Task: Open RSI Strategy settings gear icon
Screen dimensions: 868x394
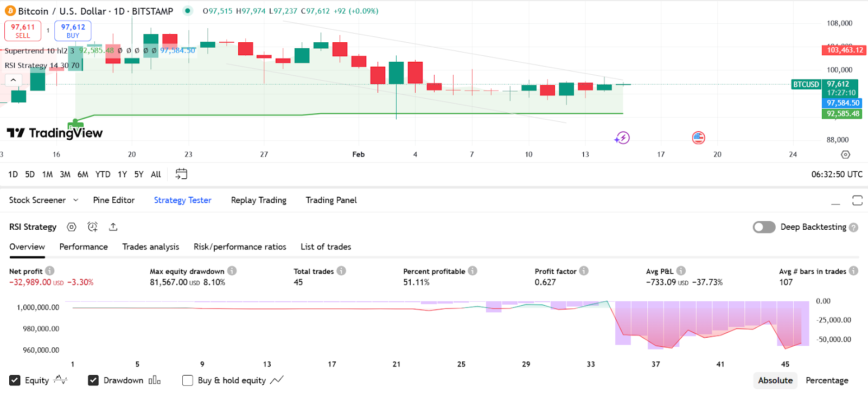Action: [72, 227]
